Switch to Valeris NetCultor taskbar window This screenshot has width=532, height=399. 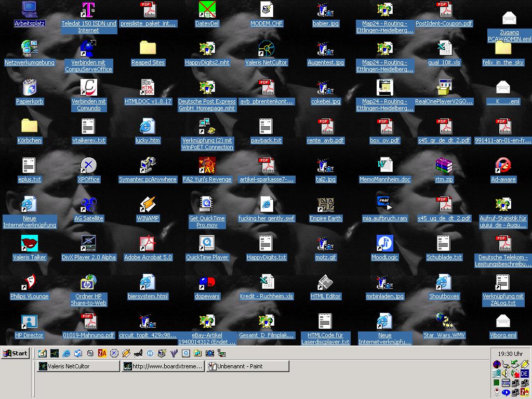[x=78, y=366]
